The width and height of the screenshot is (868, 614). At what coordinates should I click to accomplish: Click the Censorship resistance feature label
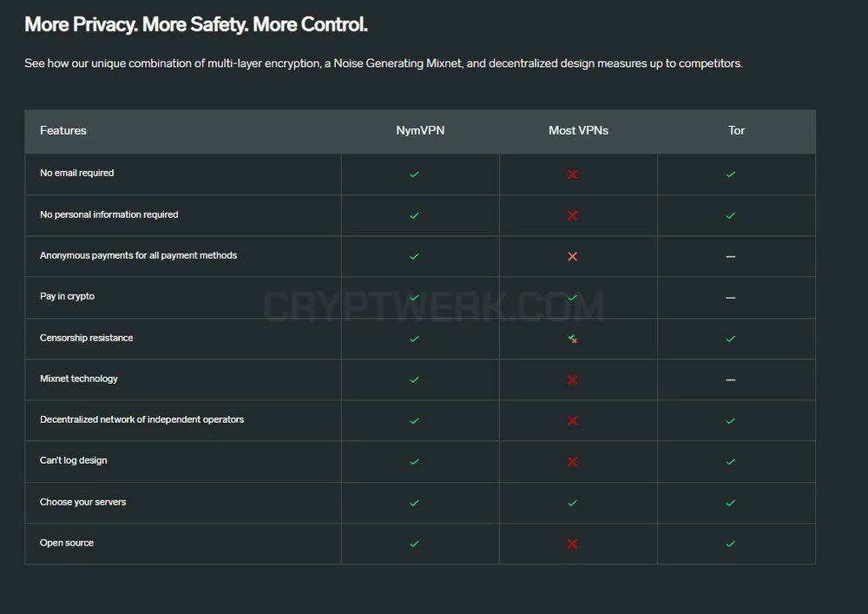click(86, 338)
